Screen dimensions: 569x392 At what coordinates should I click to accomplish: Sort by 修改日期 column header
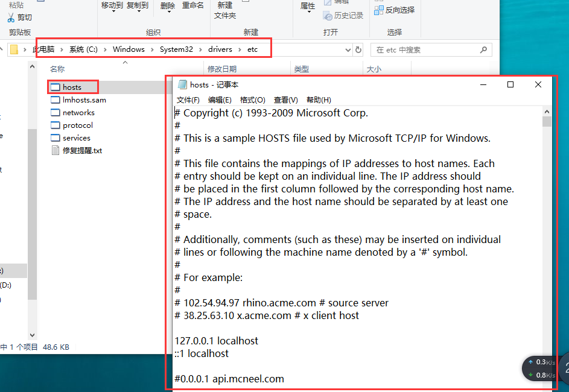point(221,69)
